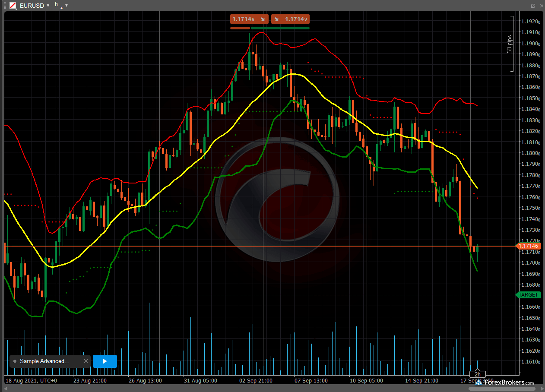545x392 pixels.
Task: Click the scrollbar right arrow
Action: click(542, 389)
